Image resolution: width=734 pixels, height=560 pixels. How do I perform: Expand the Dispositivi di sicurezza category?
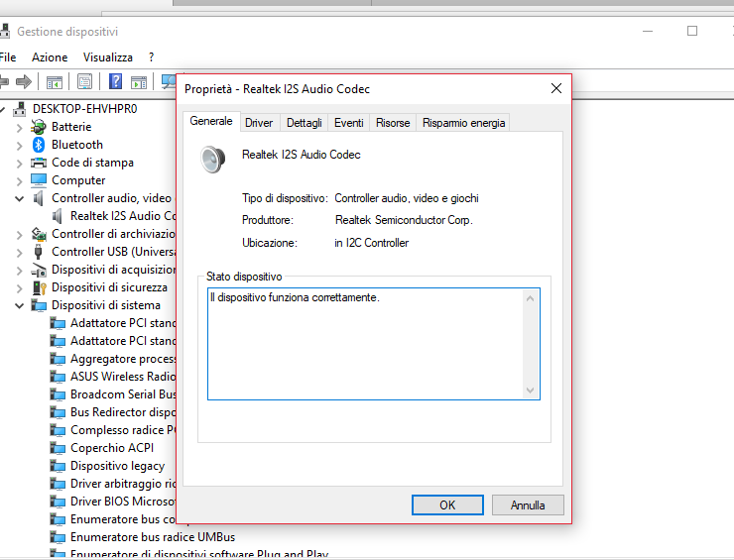pyautogui.click(x=19, y=287)
